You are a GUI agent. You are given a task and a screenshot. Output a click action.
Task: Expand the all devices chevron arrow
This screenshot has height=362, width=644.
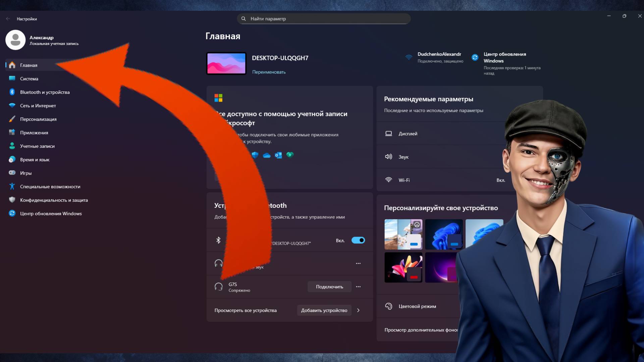point(358,310)
